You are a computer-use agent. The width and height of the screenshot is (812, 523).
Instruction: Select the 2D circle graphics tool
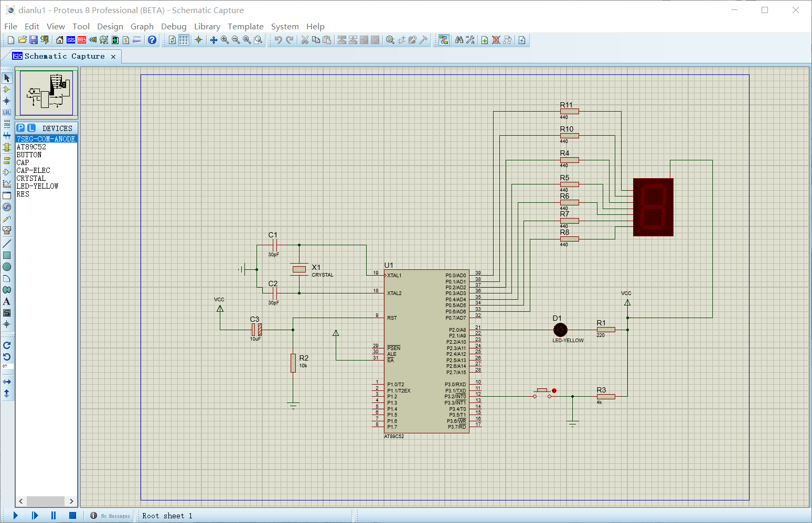click(x=7, y=267)
